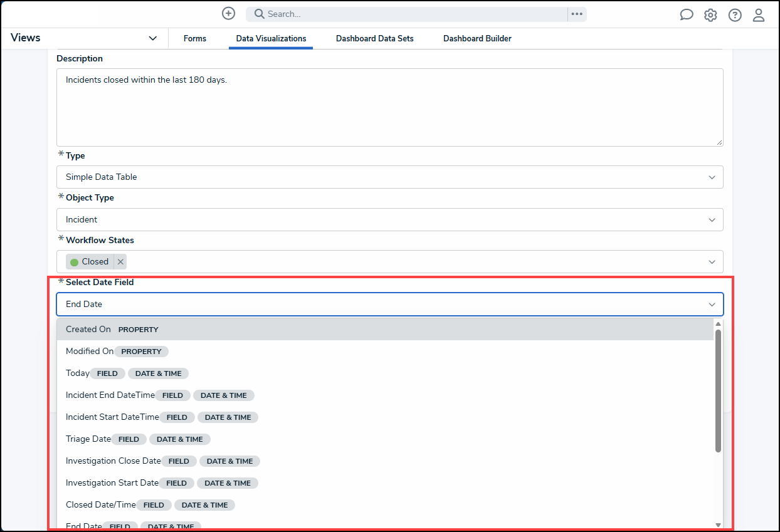Switch to the Forms tab

[x=195, y=38]
